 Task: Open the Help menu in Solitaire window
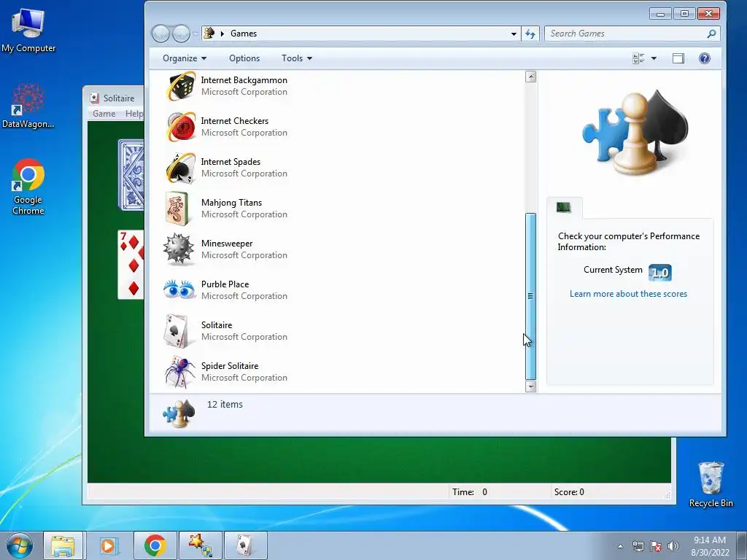point(134,113)
